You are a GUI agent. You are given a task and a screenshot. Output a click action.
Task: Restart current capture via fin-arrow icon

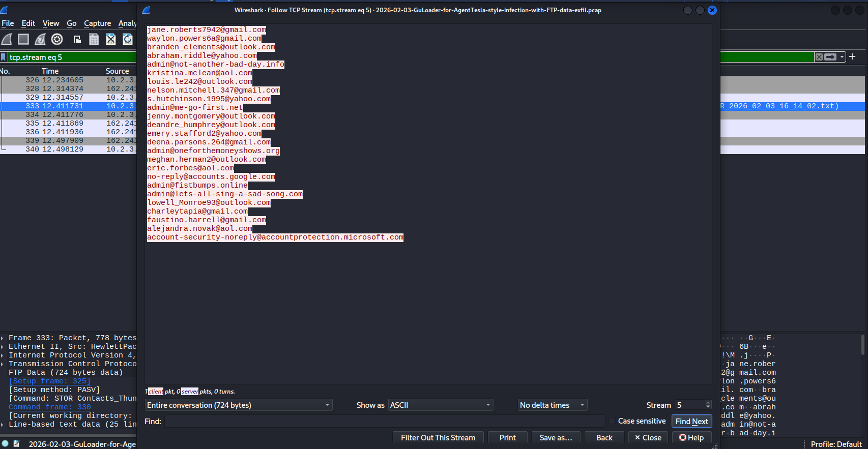(x=40, y=39)
